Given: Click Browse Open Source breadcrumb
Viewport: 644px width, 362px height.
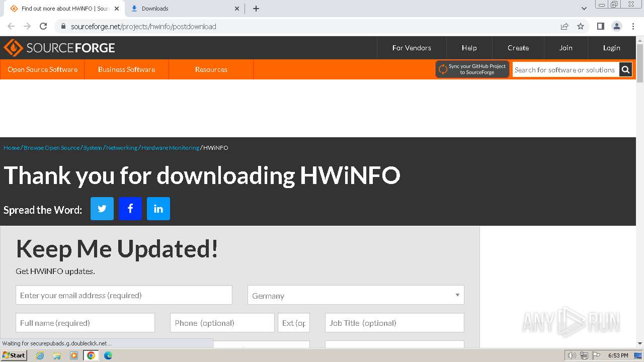Looking at the screenshot, I should click(x=51, y=148).
